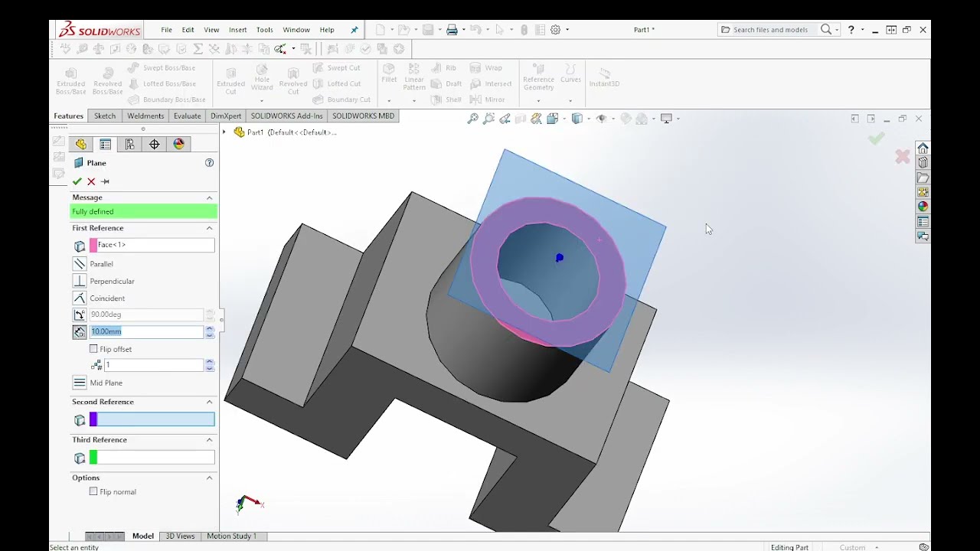This screenshot has width=980, height=551.
Task: Click the Print icon in top toolbar
Action: (x=452, y=30)
